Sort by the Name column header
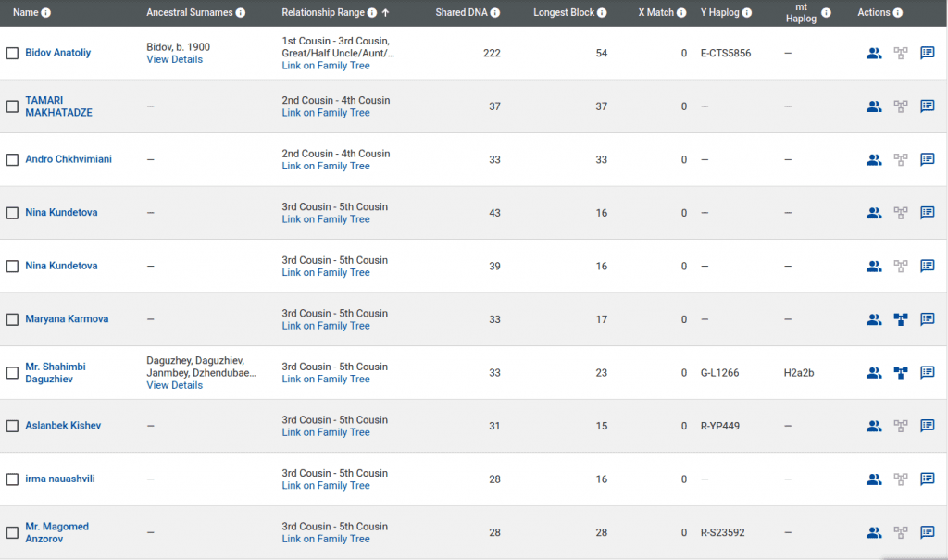The height and width of the screenshot is (560, 948). (x=25, y=13)
